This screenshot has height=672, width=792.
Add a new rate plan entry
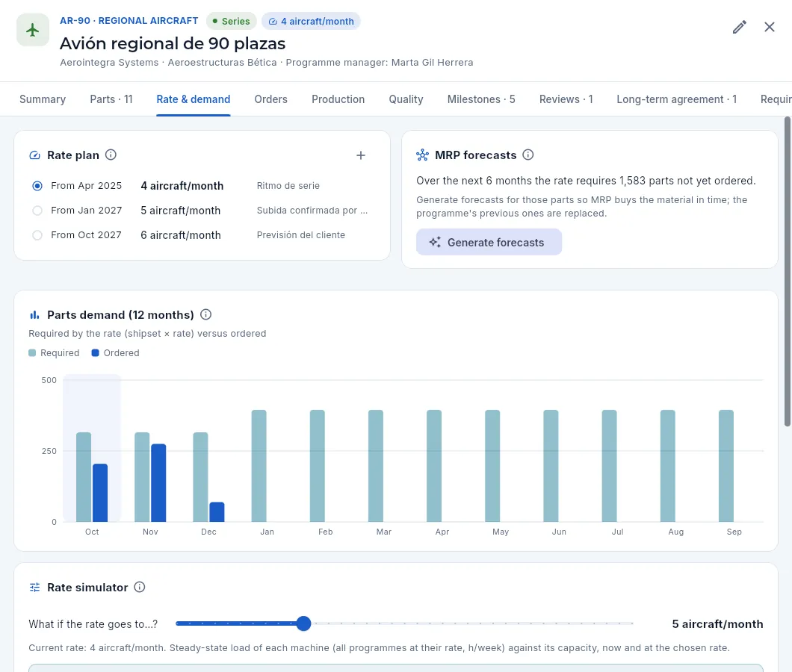(x=361, y=155)
